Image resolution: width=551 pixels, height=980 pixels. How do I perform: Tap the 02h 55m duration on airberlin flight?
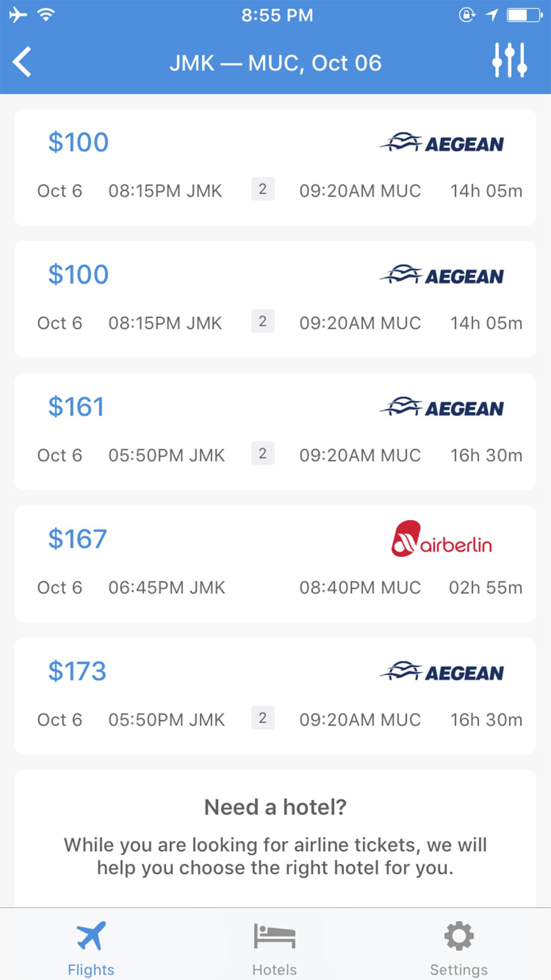click(486, 588)
